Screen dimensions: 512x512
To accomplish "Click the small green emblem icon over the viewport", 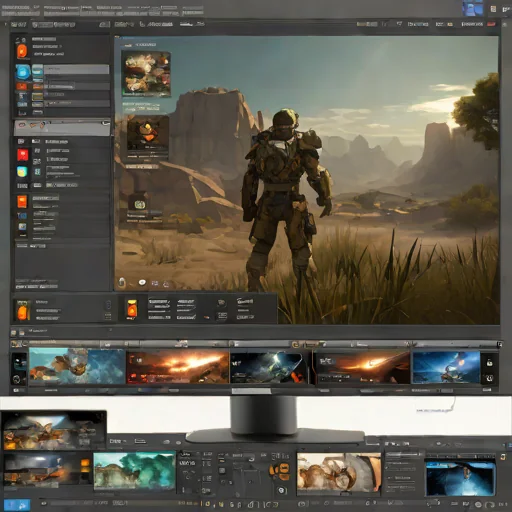I will 140,204.
